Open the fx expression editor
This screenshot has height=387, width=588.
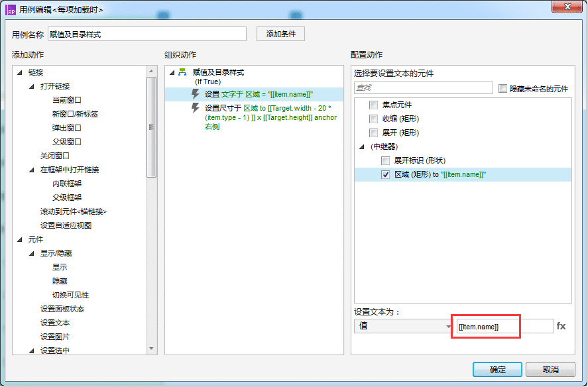click(x=561, y=326)
